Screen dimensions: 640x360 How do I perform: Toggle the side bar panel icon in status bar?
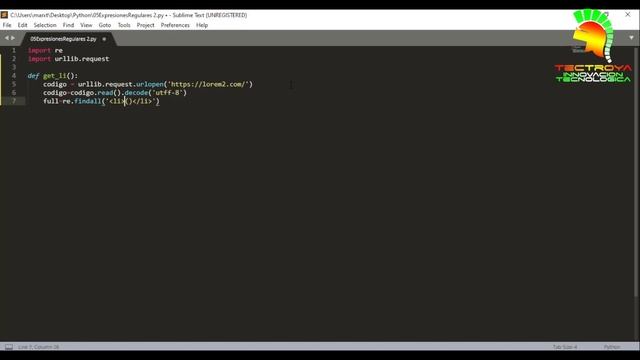[x=9, y=347]
